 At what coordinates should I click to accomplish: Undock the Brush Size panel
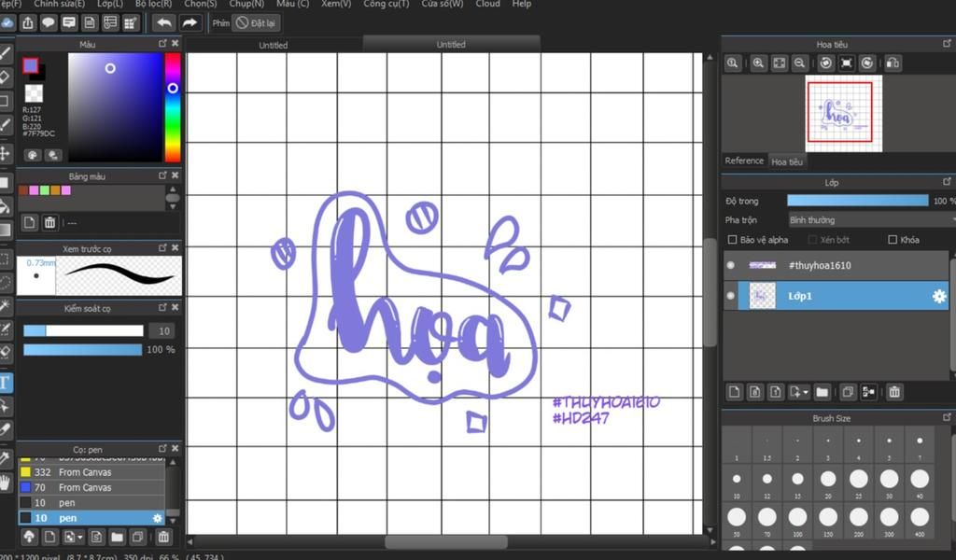[947, 417]
